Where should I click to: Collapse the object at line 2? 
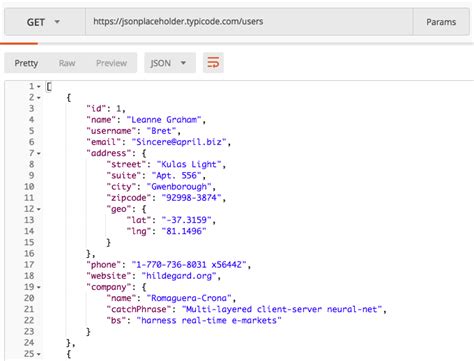[x=39, y=98]
